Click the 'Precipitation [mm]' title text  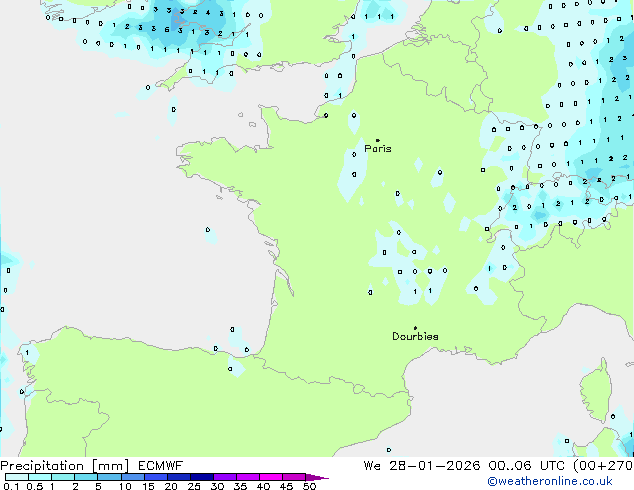65,466
